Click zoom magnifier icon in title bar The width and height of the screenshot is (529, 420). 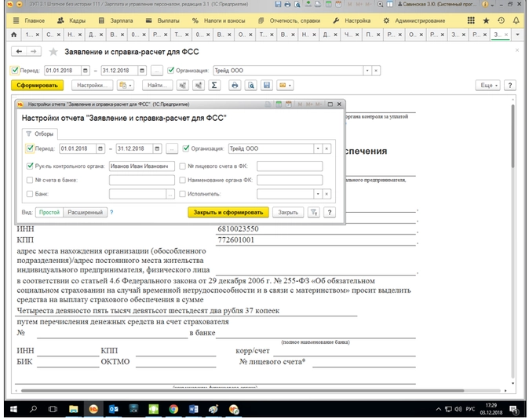pos(380,5)
